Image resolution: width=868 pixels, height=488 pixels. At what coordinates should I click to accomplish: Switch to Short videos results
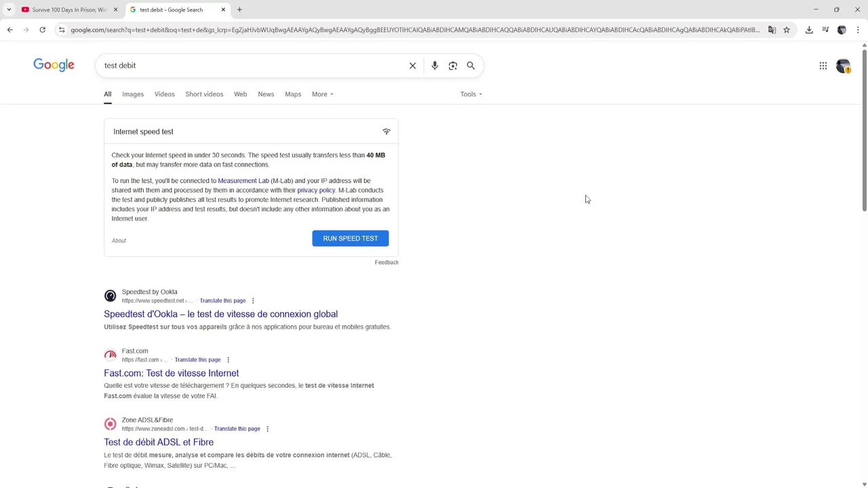click(x=204, y=94)
